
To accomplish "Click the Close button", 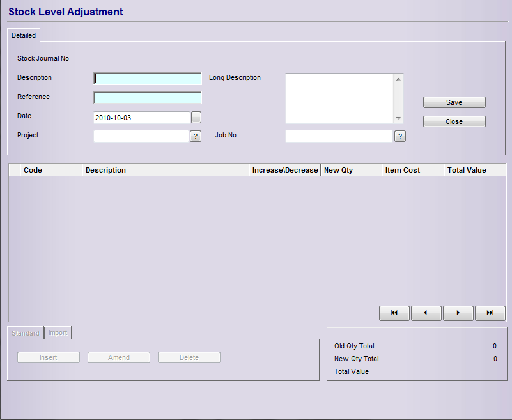I will pyautogui.click(x=454, y=121).
